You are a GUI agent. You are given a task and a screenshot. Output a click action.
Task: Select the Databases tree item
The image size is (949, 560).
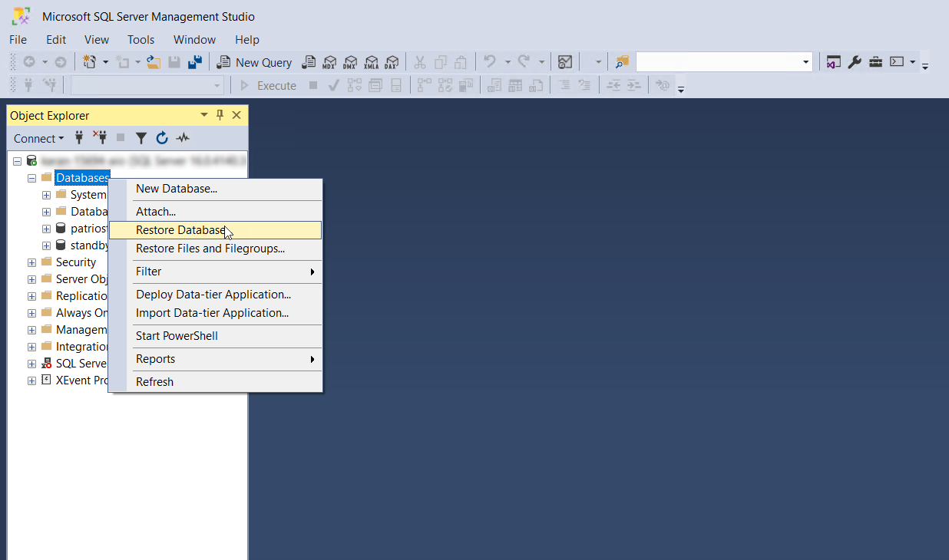(x=82, y=178)
